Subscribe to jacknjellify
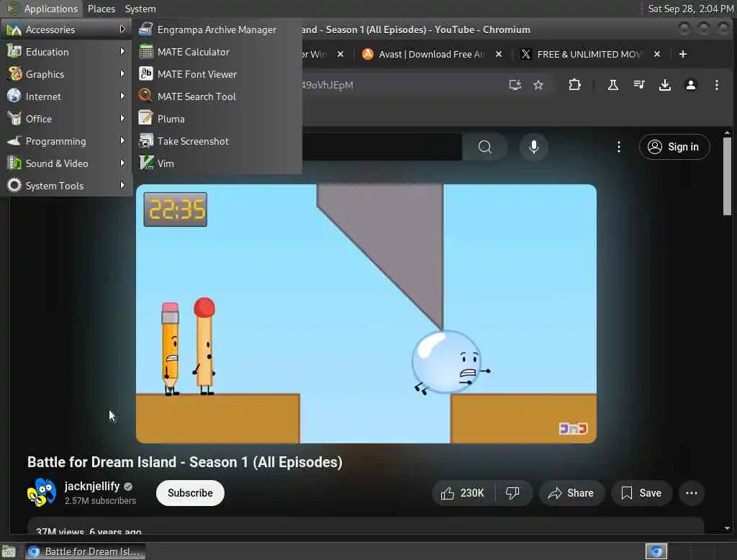This screenshot has width=737, height=560. click(190, 493)
